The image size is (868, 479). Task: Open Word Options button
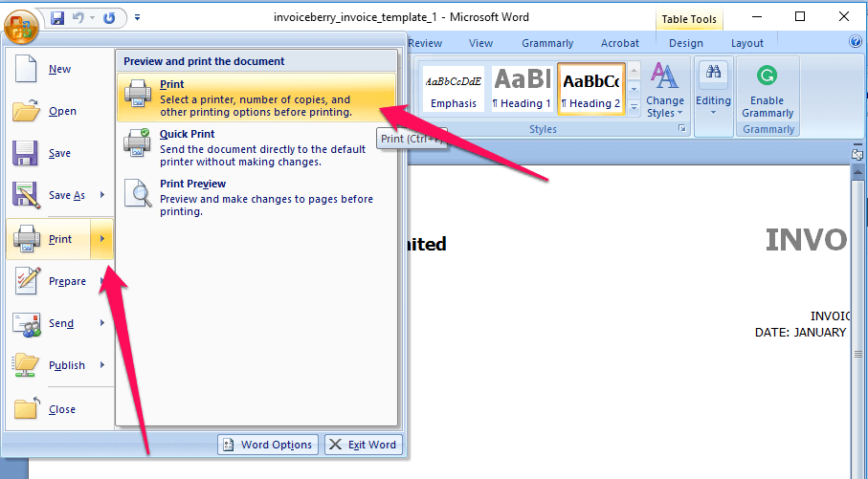(269, 445)
